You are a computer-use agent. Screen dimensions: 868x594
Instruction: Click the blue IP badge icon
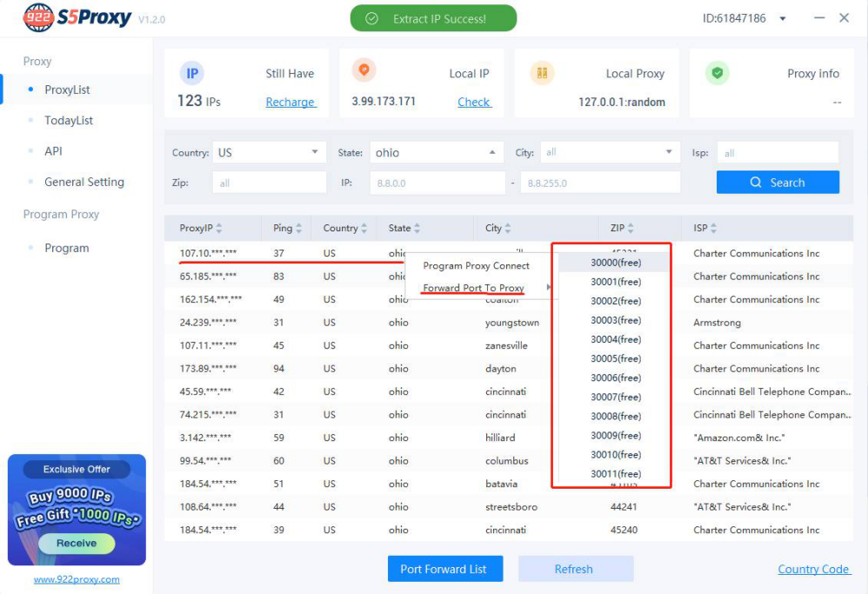click(191, 73)
